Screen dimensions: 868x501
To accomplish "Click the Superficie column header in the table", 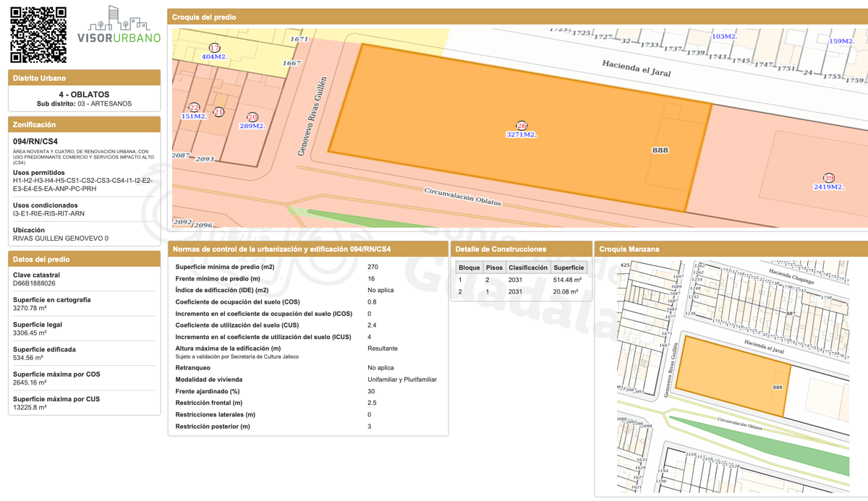I will (569, 267).
